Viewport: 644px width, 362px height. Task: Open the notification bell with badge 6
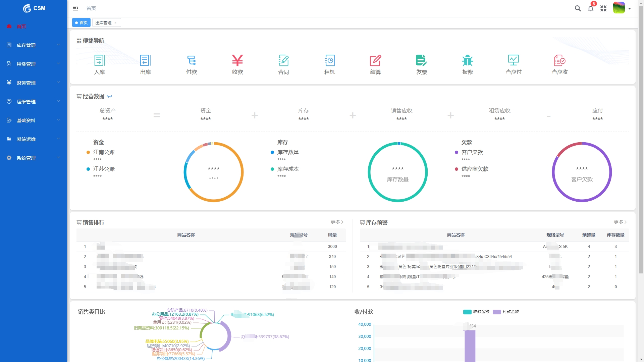(x=591, y=8)
